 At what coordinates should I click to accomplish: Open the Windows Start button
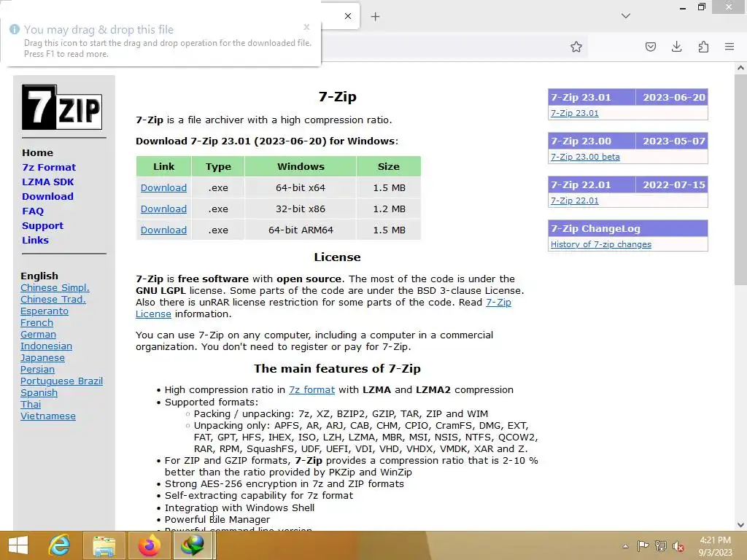pos(18,545)
